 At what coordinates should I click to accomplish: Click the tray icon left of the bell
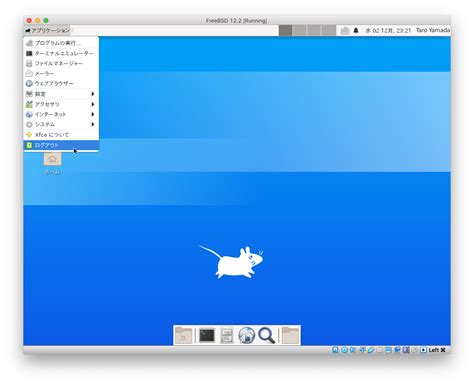point(345,31)
